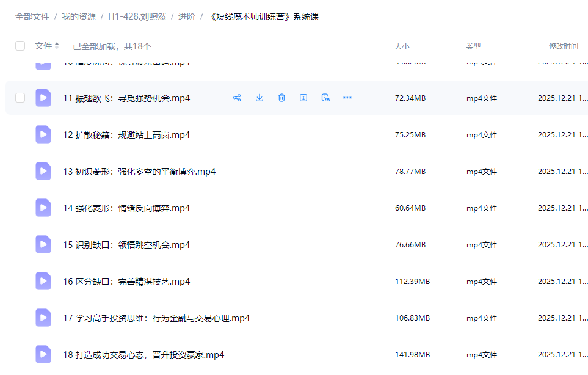
Task: Sort files by 修改时间 column
Action: (x=562, y=45)
